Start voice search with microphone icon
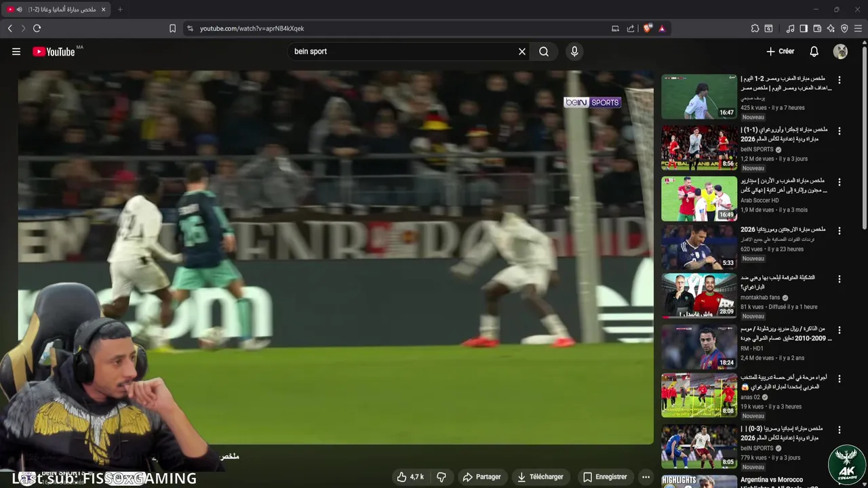Screen dimensions: 868x488 coord(574,52)
